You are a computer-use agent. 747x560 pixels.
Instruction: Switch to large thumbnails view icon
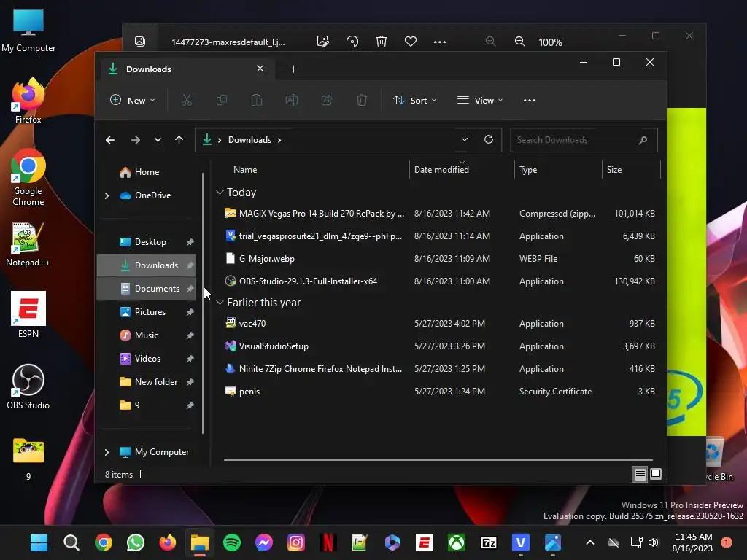(x=656, y=474)
